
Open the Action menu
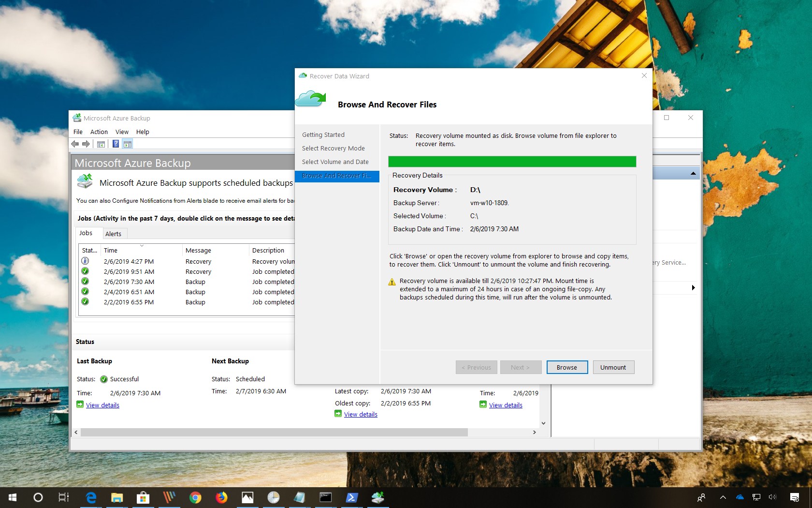pyautogui.click(x=99, y=132)
